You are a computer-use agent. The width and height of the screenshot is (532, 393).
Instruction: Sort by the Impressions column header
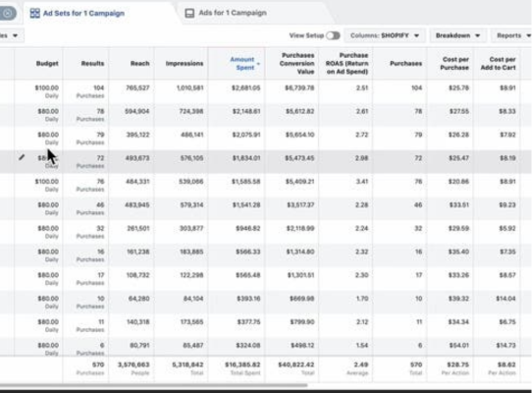tap(185, 64)
